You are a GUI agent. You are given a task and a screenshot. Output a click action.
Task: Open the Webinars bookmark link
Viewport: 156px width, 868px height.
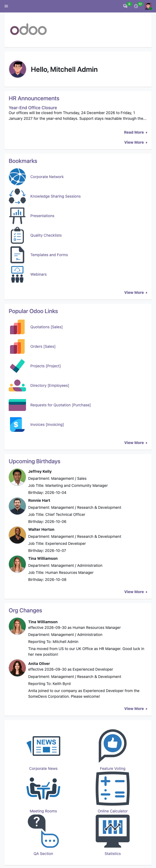coord(38,275)
